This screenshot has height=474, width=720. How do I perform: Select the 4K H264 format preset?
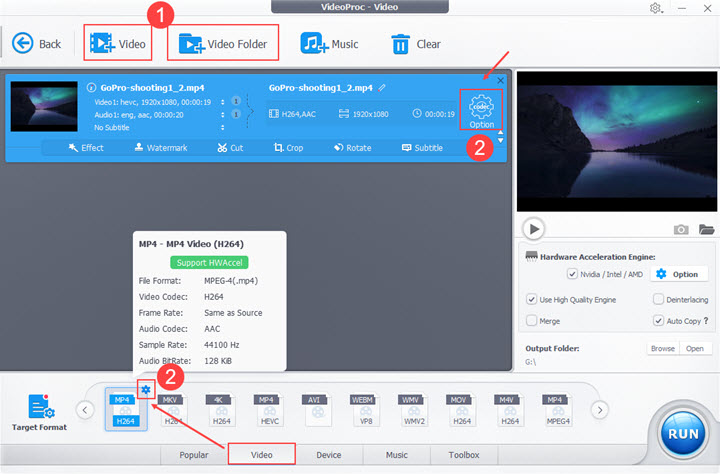pos(221,410)
